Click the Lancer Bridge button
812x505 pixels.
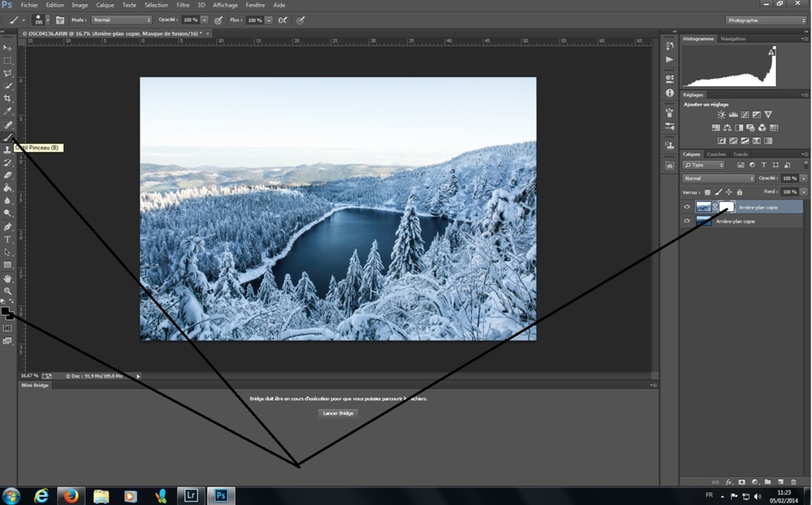tap(338, 413)
